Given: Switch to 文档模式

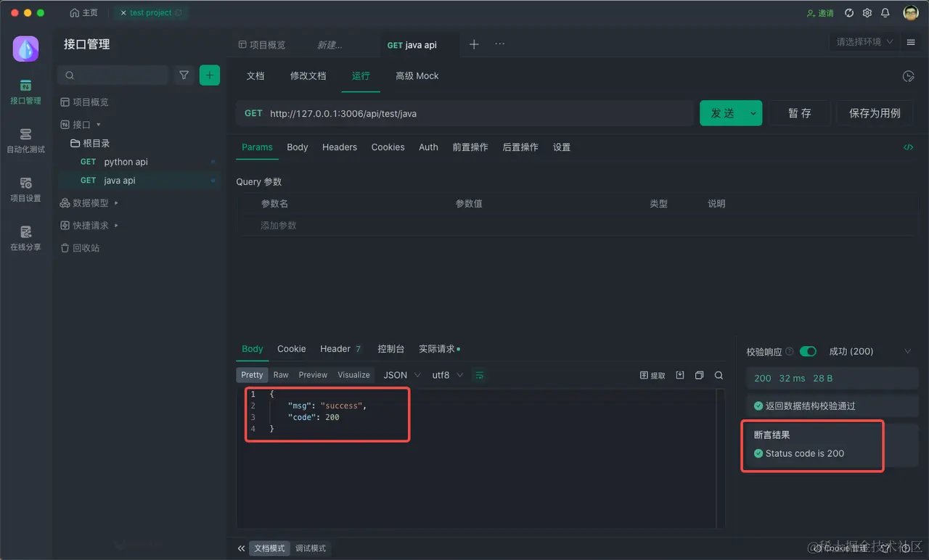Looking at the screenshot, I should (x=269, y=548).
